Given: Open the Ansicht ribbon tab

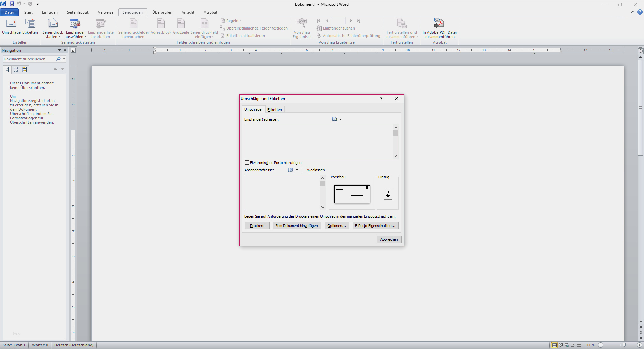Looking at the screenshot, I should pyautogui.click(x=188, y=12).
